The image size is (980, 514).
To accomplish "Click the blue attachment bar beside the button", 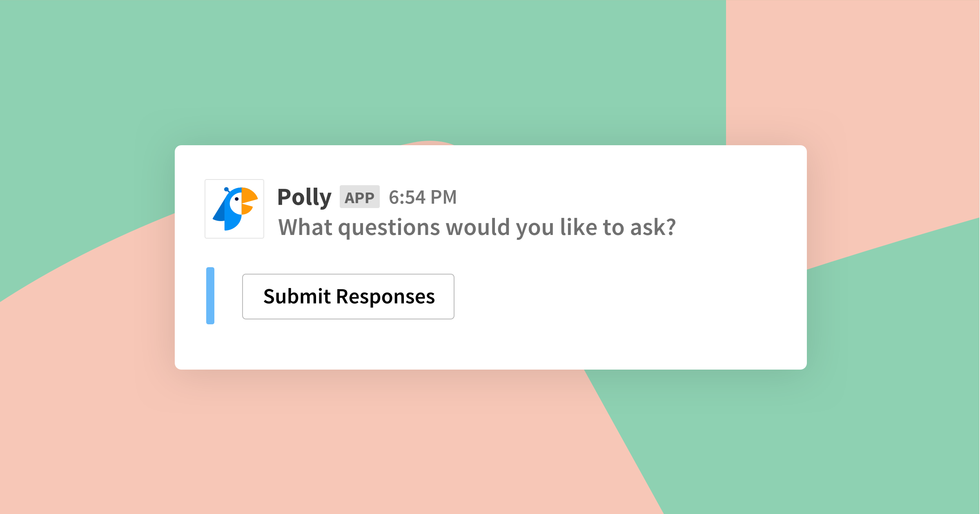I will (210, 296).
